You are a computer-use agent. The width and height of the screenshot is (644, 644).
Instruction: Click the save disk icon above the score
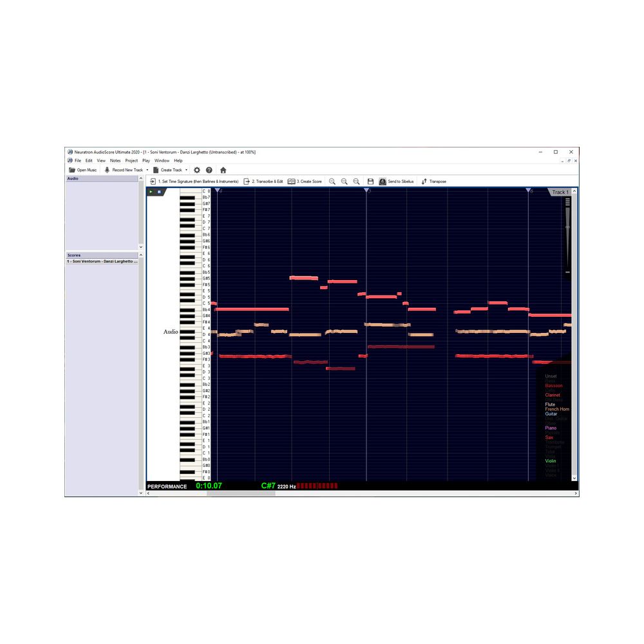[370, 181]
